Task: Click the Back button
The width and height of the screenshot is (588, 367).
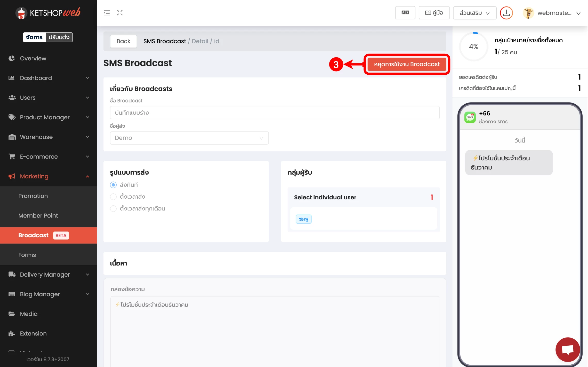Action: click(x=123, y=41)
